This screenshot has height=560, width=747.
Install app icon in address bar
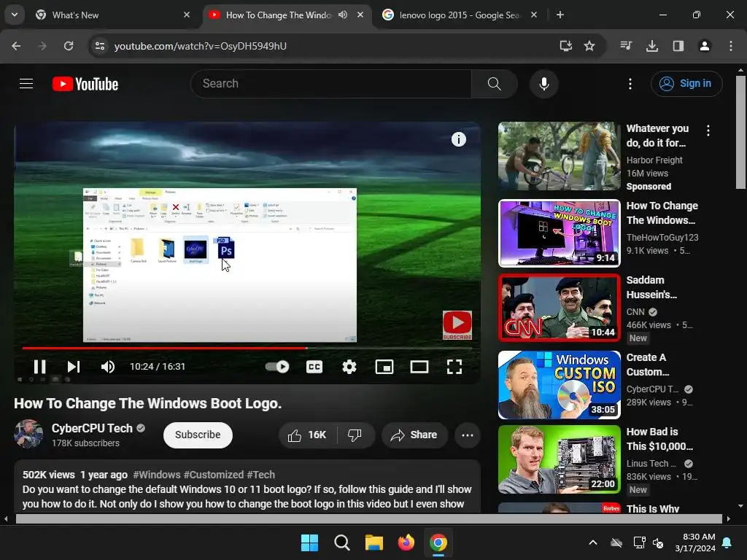(565, 46)
